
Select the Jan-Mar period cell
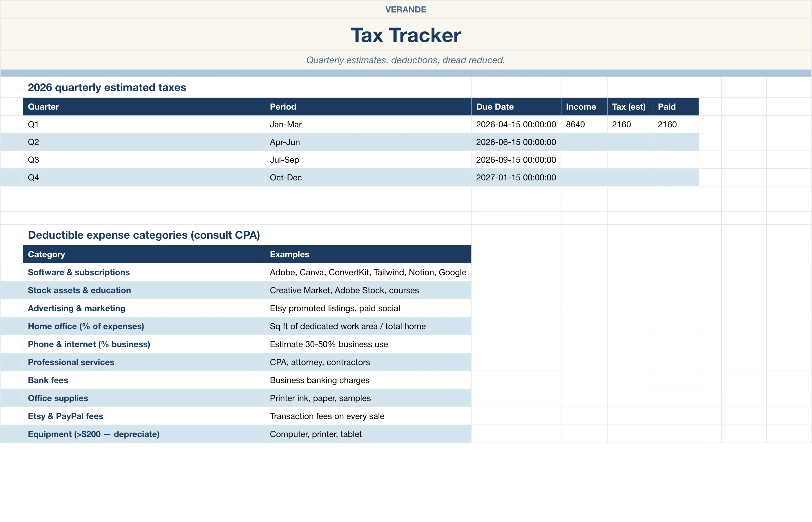(x=368, y=124)
